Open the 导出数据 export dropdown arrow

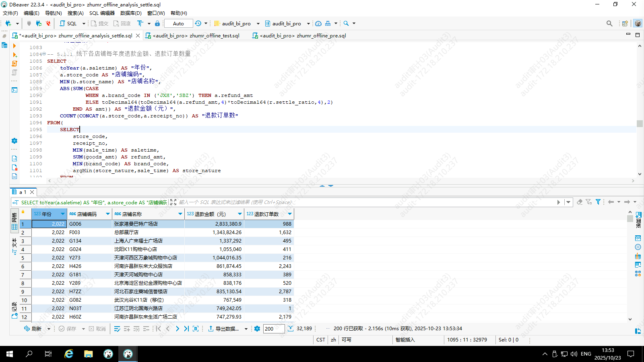coord(246,329)
